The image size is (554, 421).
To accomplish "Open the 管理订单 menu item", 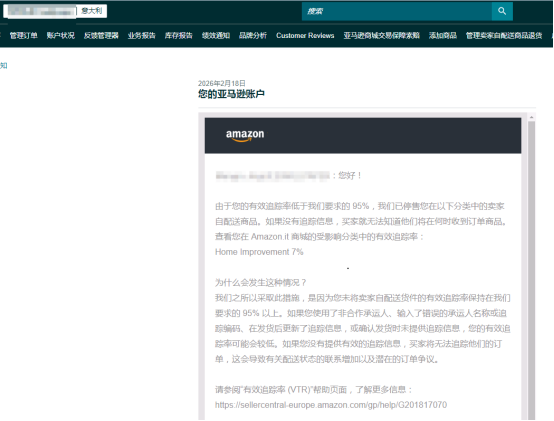I will point(23,35).
